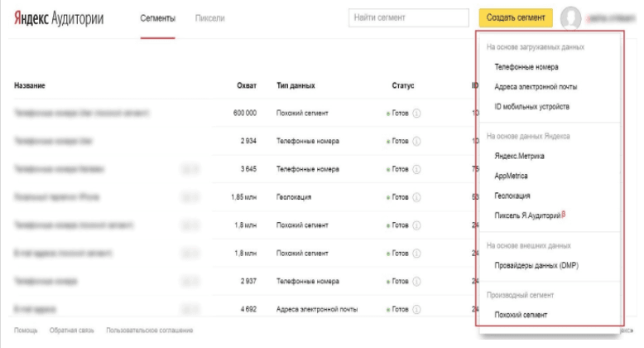Click the 2 937 reach value
Image resolution: width=644 pixels, height=348 pixels.
248,282
